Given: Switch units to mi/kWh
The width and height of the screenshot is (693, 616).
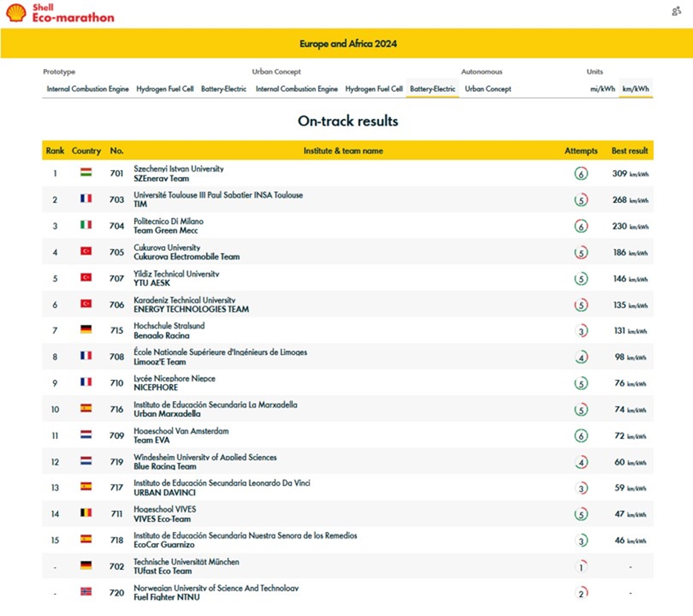Looking at the screenshot, I should coord(602,89).
